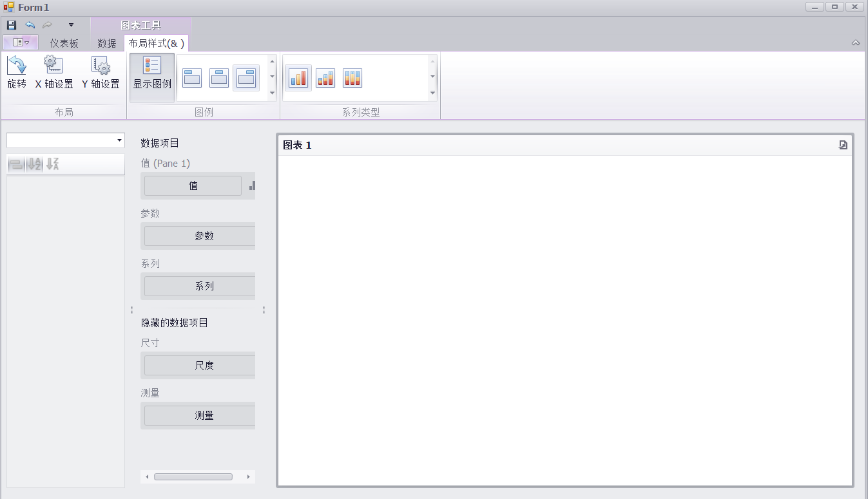
Task: Click the Undo arrow icon
Action: tap(30, 25)
